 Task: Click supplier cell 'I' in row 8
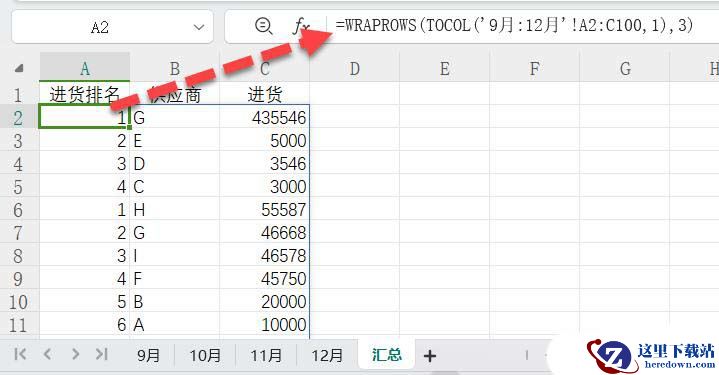point(175,255)
